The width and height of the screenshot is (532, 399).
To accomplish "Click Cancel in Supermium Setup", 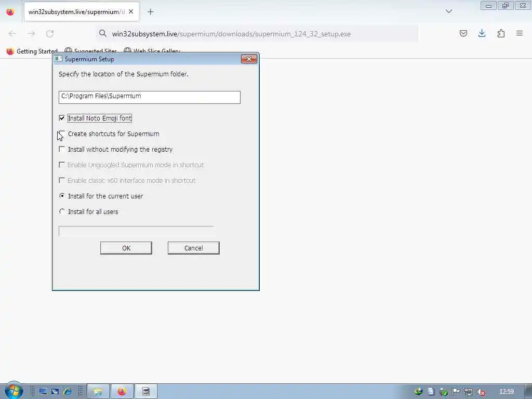I will [x=194, y=248].
